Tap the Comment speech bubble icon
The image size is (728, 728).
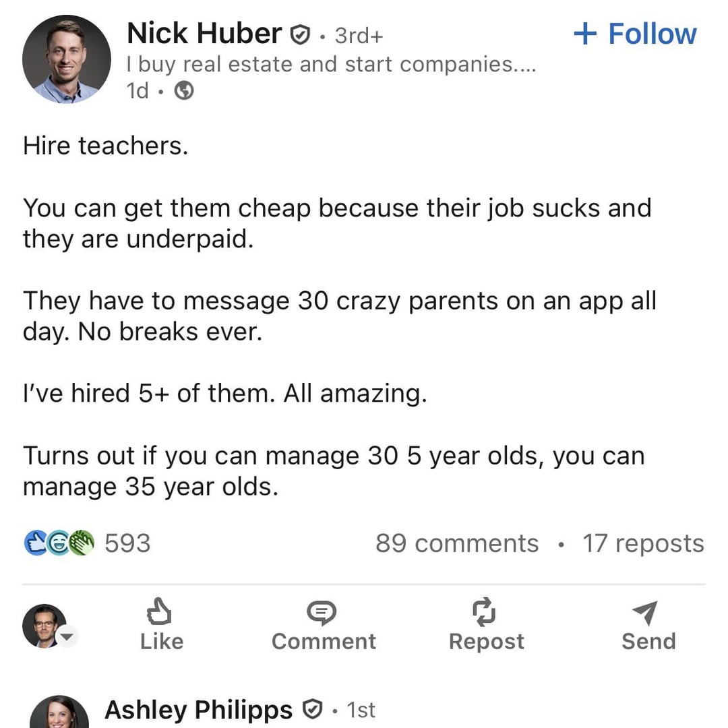(323, 612)
